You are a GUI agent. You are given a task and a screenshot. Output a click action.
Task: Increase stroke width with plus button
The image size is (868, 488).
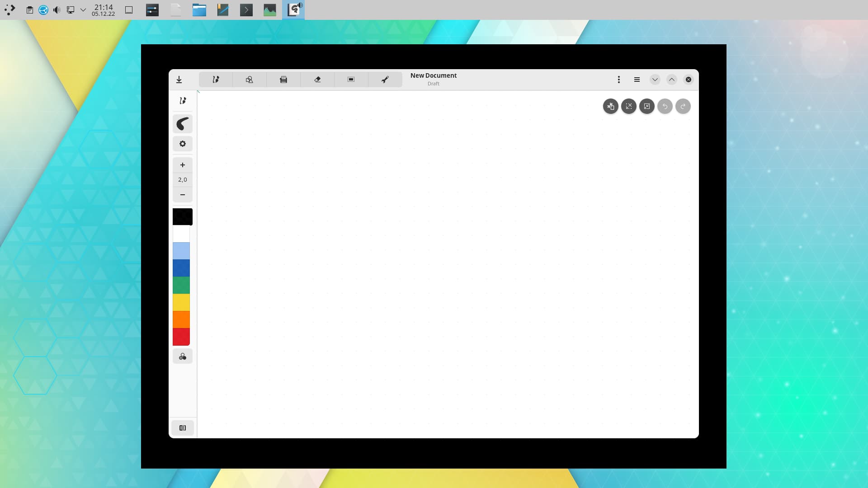pyautogui.click(x=183, y=165)
